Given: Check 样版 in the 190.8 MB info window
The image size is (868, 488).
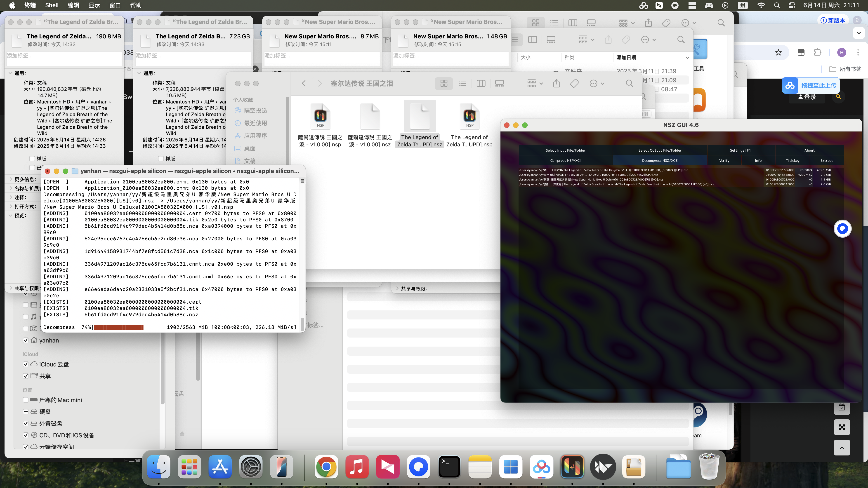Looking at the screenshot, I should click(x=32, y=159).
